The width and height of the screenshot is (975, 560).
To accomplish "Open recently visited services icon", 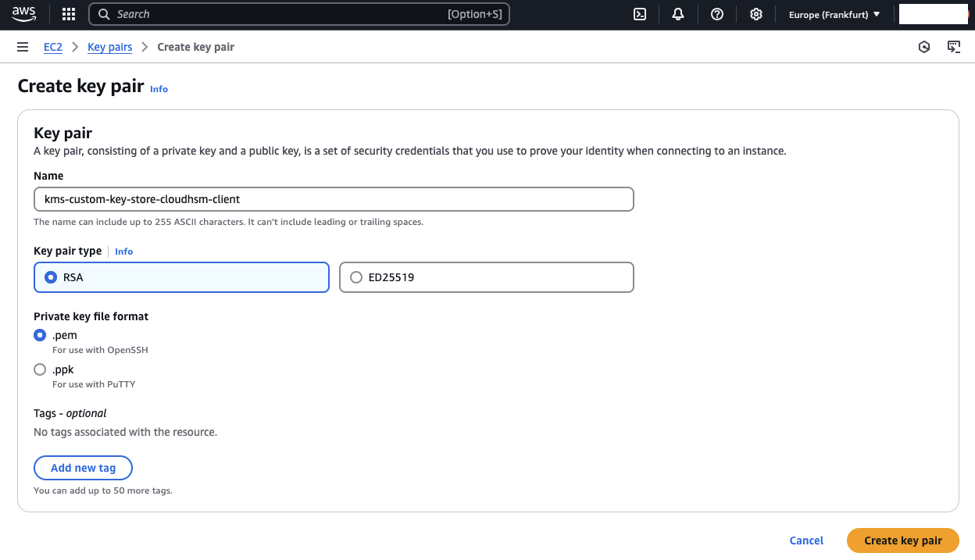I will [924, 47].
